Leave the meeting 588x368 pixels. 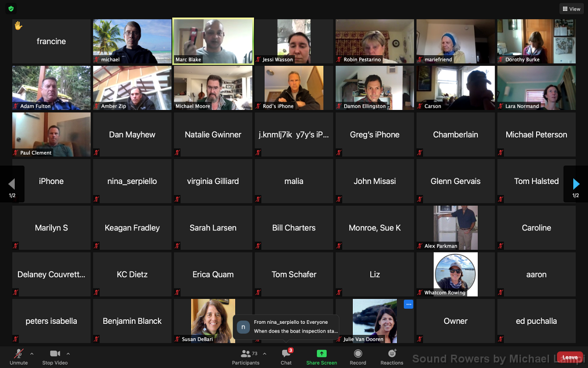570,357
